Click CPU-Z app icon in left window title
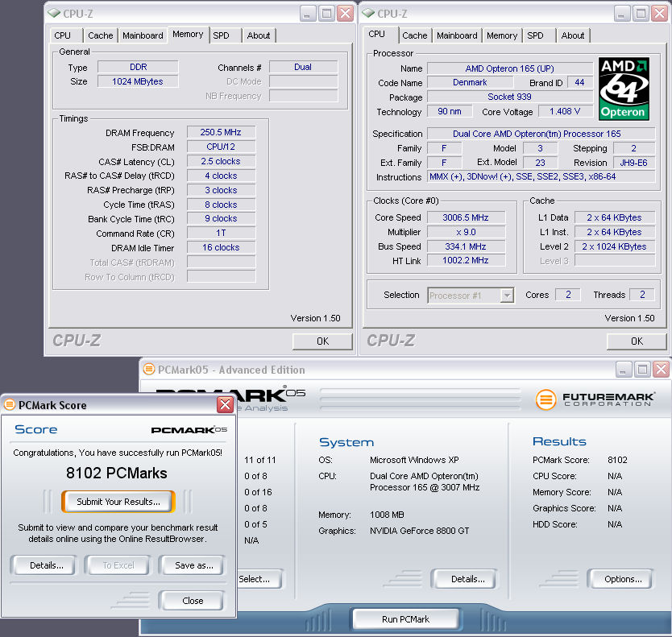This screenshot has width=672, height=637. click(x=54, y=13)
